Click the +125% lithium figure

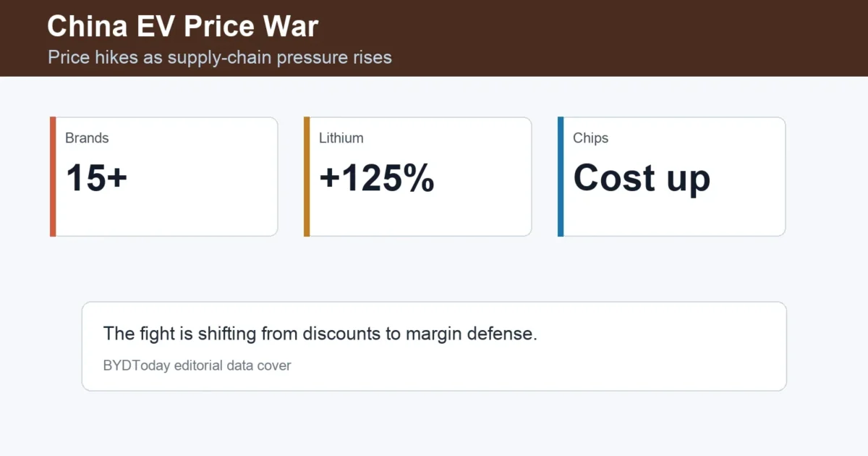[377, 178]
